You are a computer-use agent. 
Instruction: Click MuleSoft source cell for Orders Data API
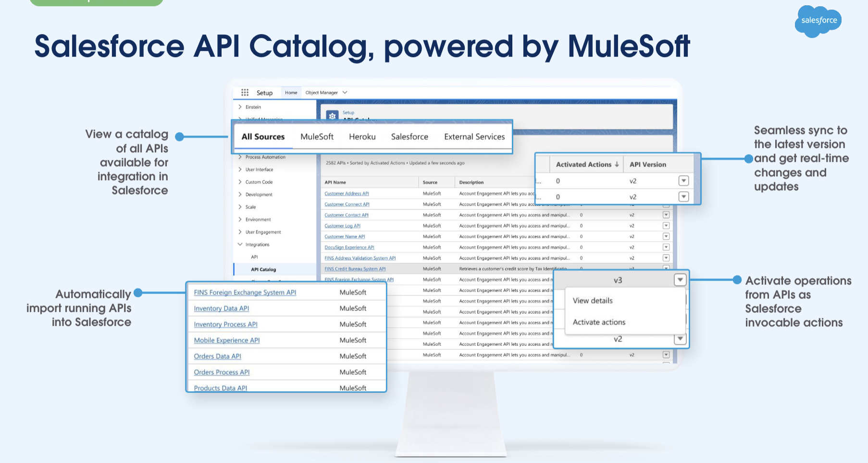(x=353, y=356)
